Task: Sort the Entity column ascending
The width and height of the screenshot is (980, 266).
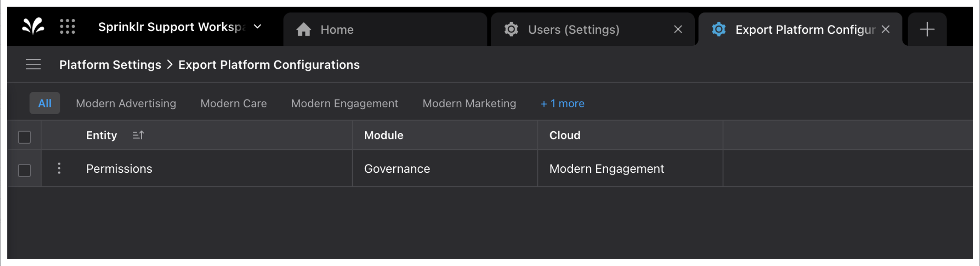Action: (138, 135)
